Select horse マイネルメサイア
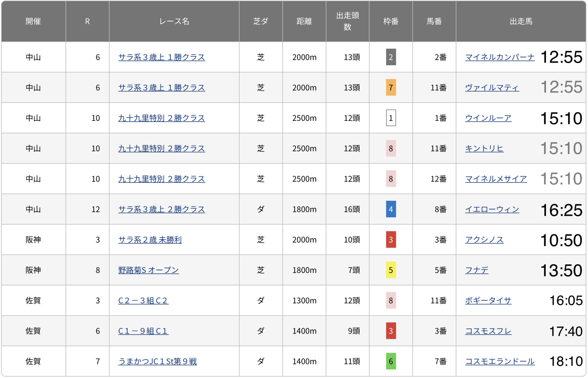The height and width of the screenshot is (378, 588). pos(496,179)
